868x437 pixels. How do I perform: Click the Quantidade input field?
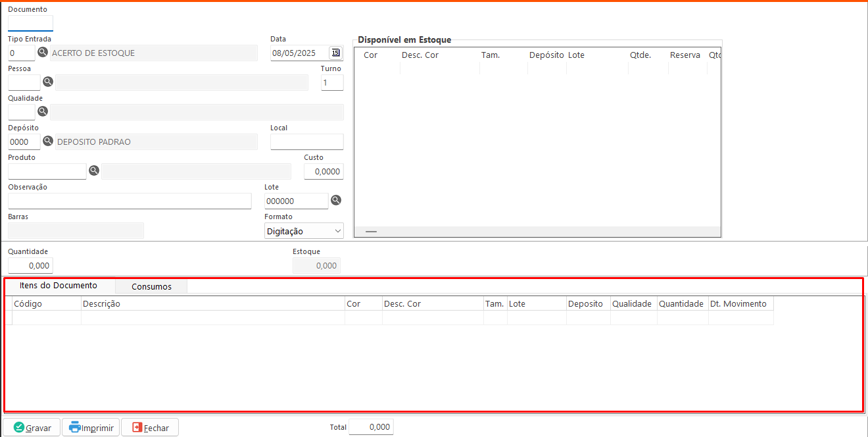coord(30,266)
